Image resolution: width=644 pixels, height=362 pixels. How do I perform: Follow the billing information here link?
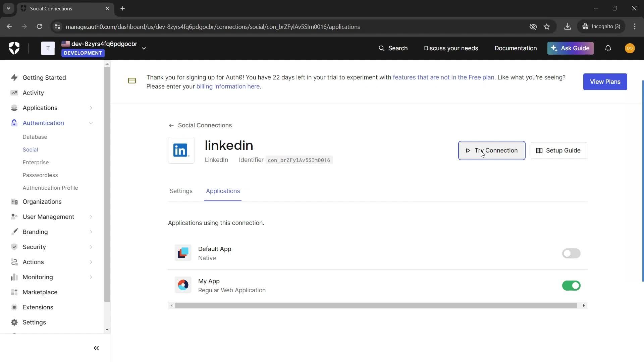(x=228, y=86)
